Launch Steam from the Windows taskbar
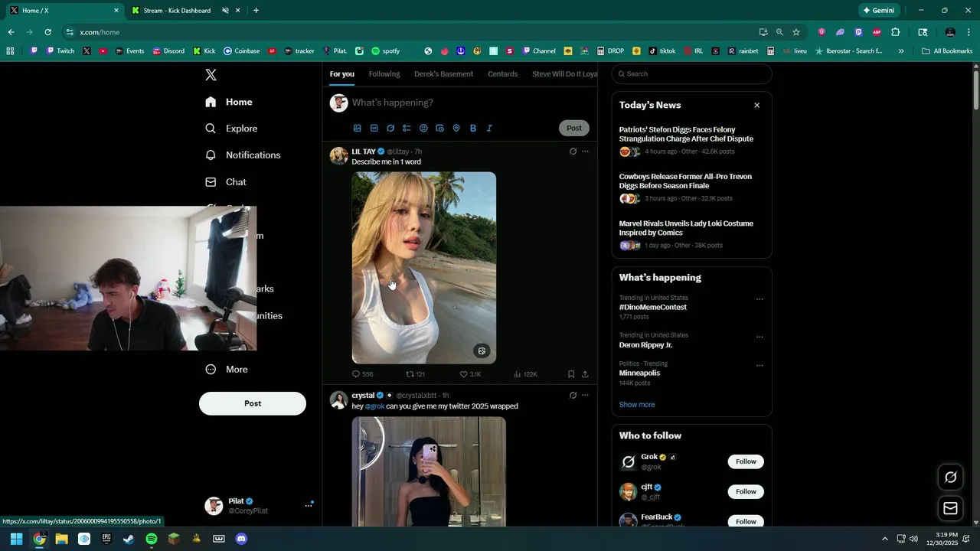 coord(129,539)
